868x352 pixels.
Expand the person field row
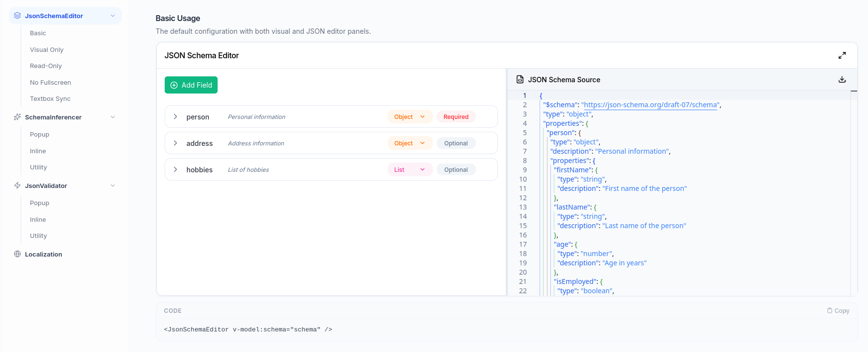(175, 117)
